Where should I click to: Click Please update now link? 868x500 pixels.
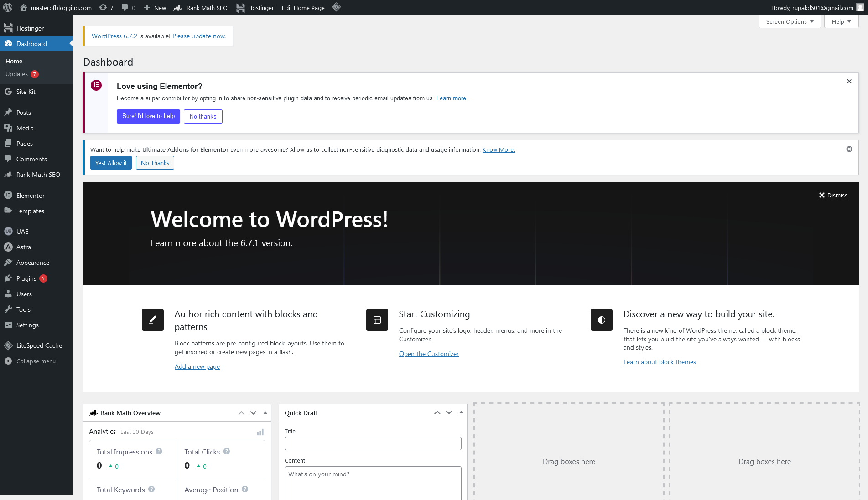coord(198,36)
